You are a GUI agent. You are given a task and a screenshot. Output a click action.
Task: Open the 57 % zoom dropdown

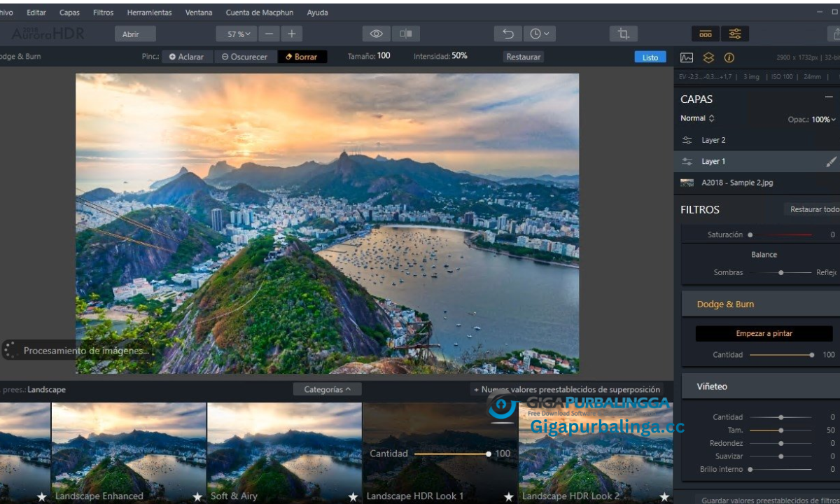pos(237,34)
